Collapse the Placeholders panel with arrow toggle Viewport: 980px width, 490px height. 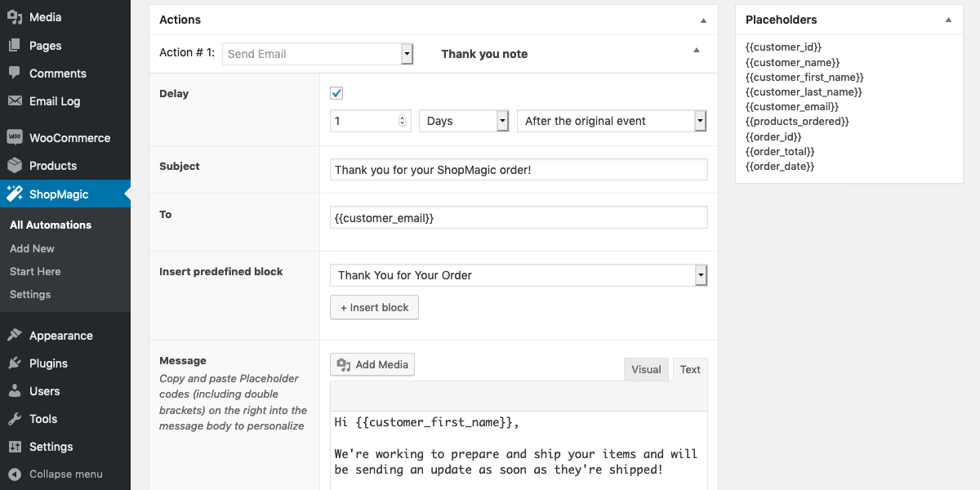pyautogui.click(x=948, y=20)
